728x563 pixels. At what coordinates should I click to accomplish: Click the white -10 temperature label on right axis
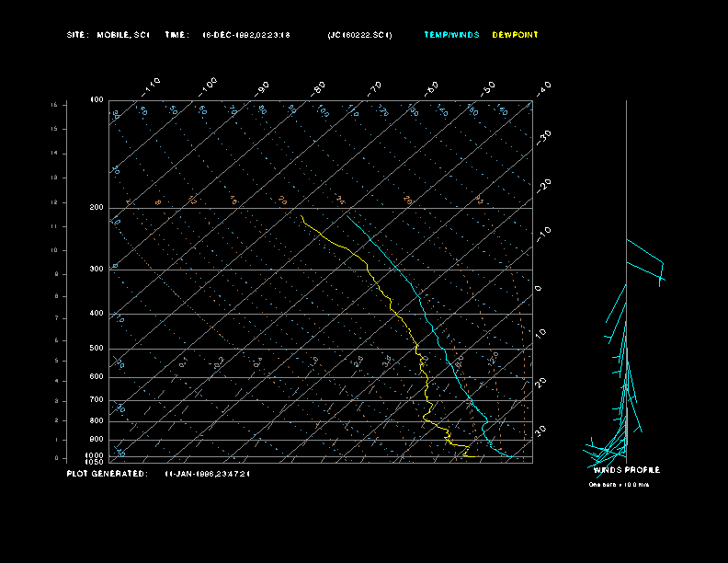click(544, 234)
